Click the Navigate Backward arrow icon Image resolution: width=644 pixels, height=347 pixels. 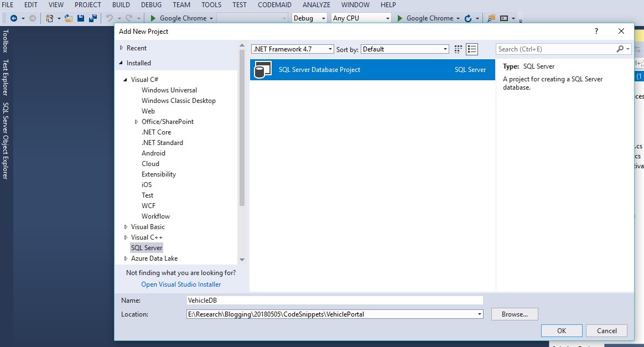tap(13, 18)
